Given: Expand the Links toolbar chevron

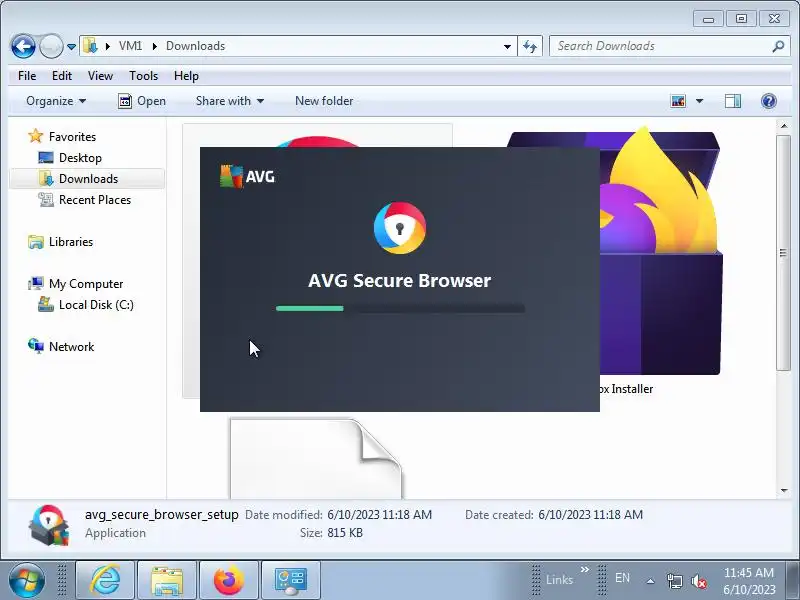Looking at the screenshot, I should (585, 569).
